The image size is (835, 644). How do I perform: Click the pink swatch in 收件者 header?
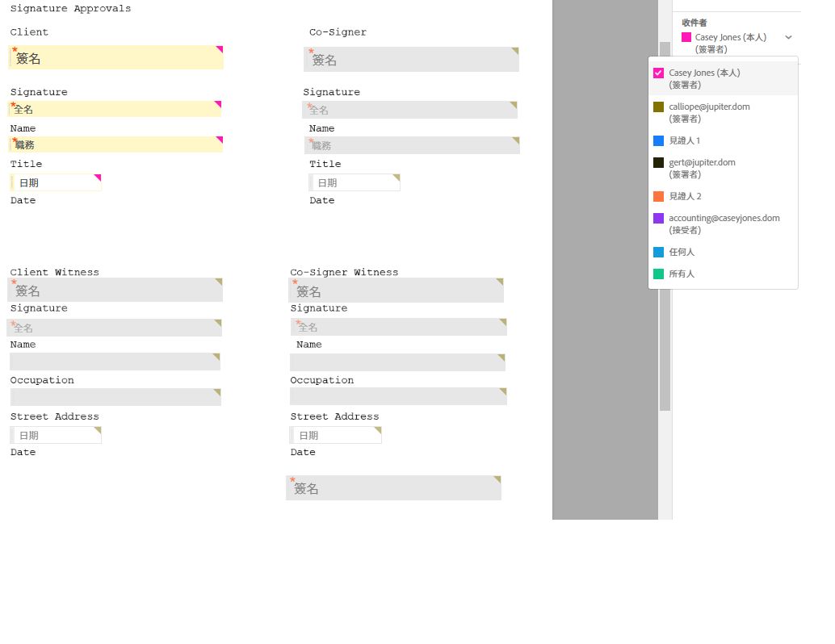pyautogui.click(x=686, y=37)
